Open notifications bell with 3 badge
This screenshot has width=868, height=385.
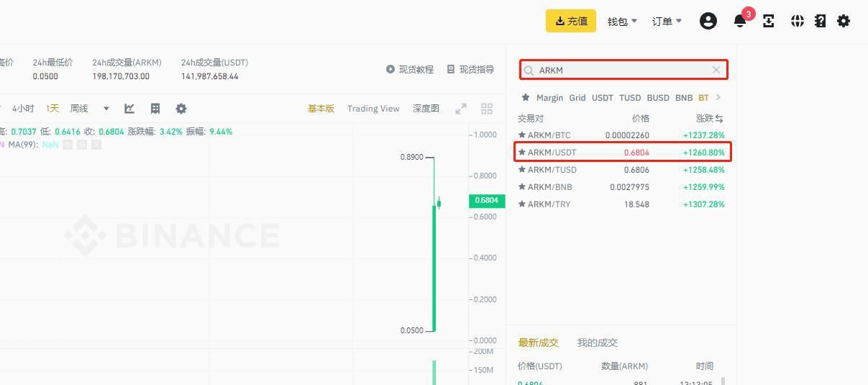(x=740, y=21)
